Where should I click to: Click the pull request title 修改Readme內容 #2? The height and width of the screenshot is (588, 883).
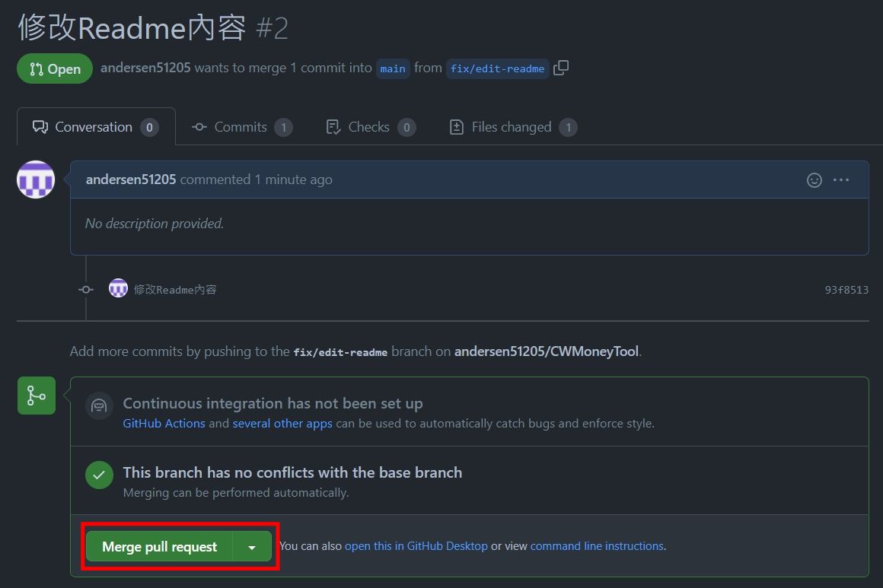pos(153,27)
